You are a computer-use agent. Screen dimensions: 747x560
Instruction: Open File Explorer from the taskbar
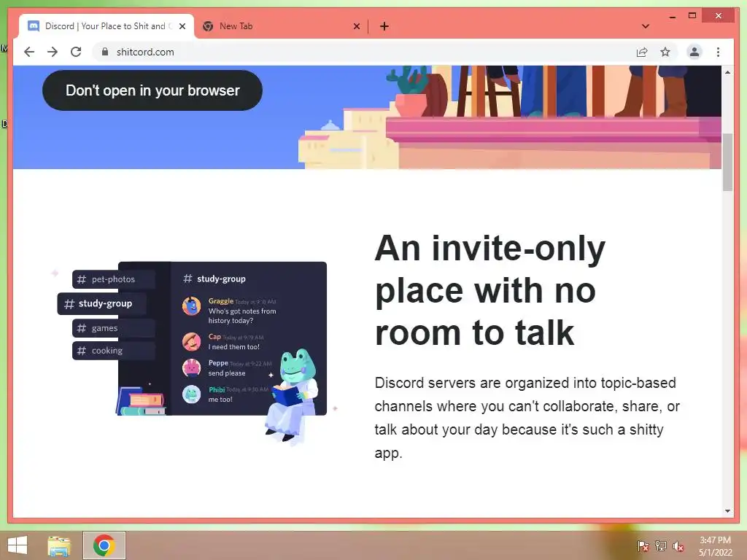coord(59,545)
